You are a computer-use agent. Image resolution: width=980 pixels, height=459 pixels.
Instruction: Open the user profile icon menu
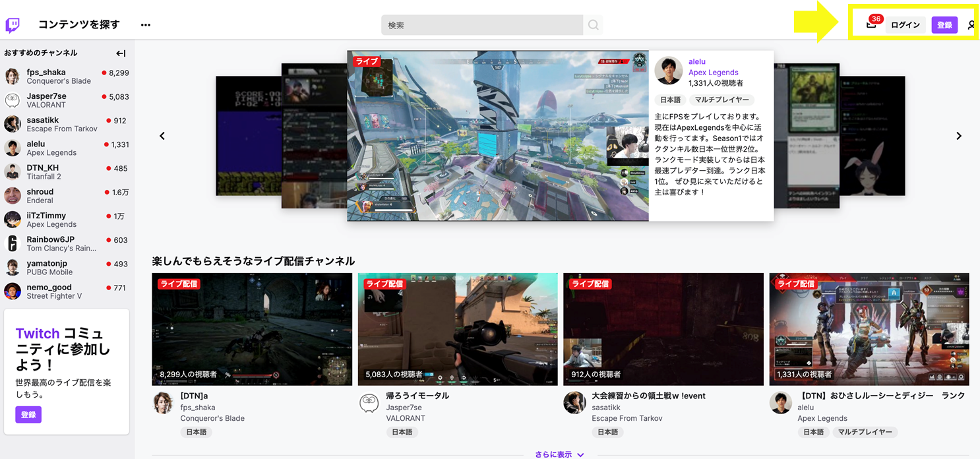point(971,25)
